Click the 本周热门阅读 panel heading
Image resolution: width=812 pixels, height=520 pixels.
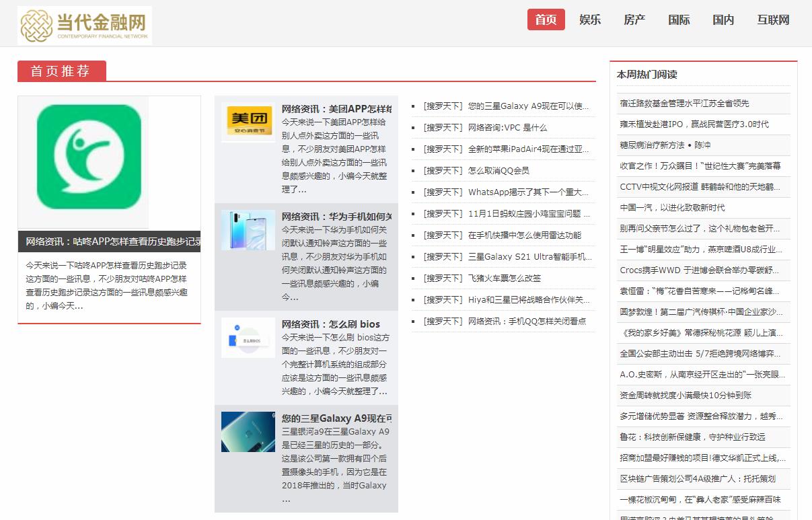click(647, 74)
